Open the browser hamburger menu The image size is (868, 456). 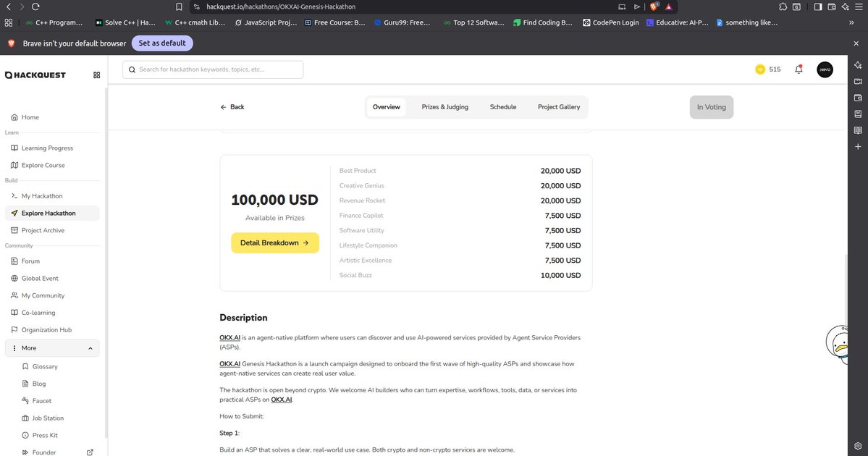click(x=859, y=7)
